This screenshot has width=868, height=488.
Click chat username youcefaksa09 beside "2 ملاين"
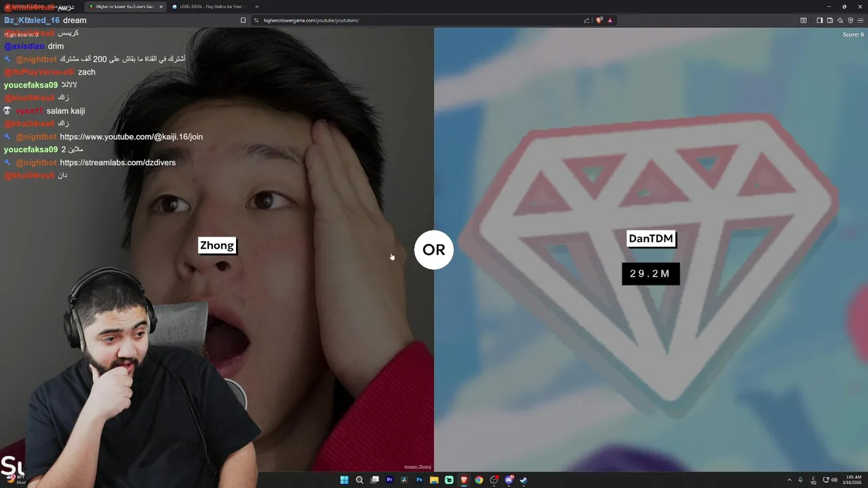tap(31, 150)
